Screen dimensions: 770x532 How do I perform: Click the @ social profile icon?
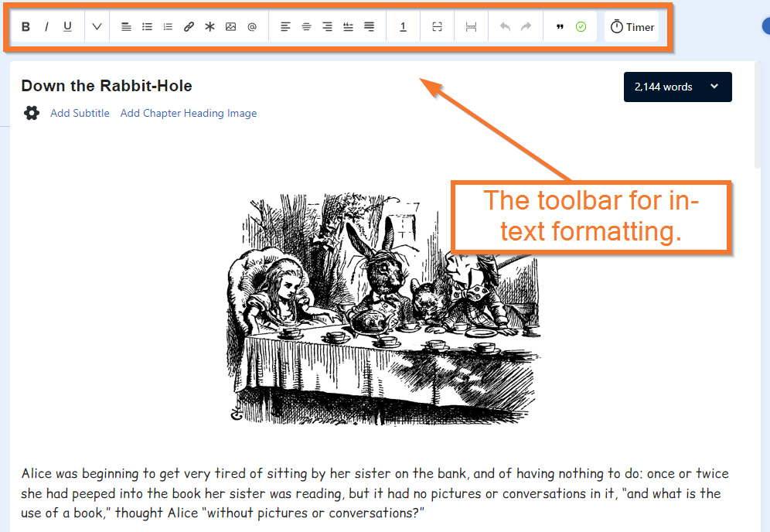[252, 27]
